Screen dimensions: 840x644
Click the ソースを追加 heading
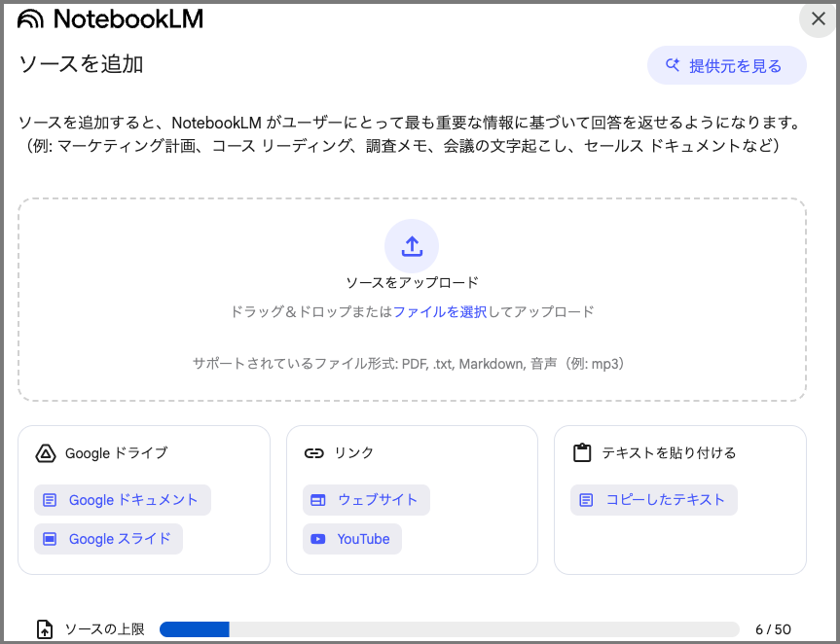(x=81, y=64)
